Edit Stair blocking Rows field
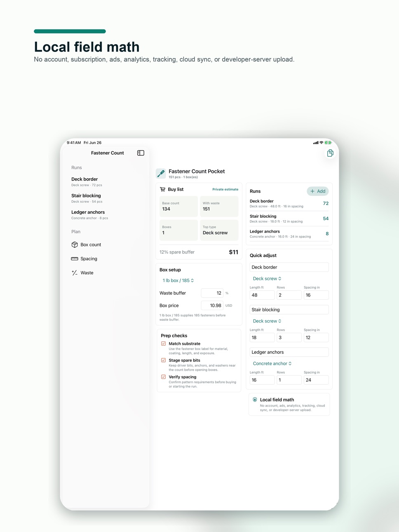Image resolution: width=399 pixels, height=532 pixels. tap(289, 337)
